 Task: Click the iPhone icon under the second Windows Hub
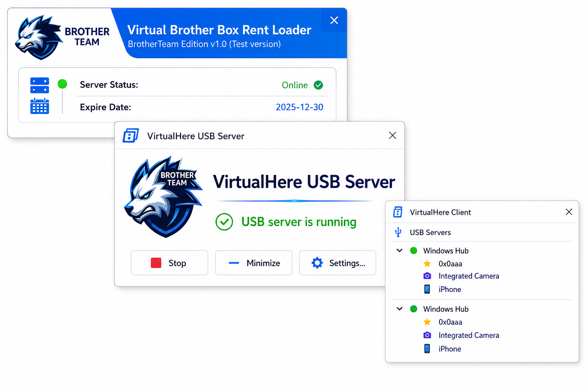[427, 348]
